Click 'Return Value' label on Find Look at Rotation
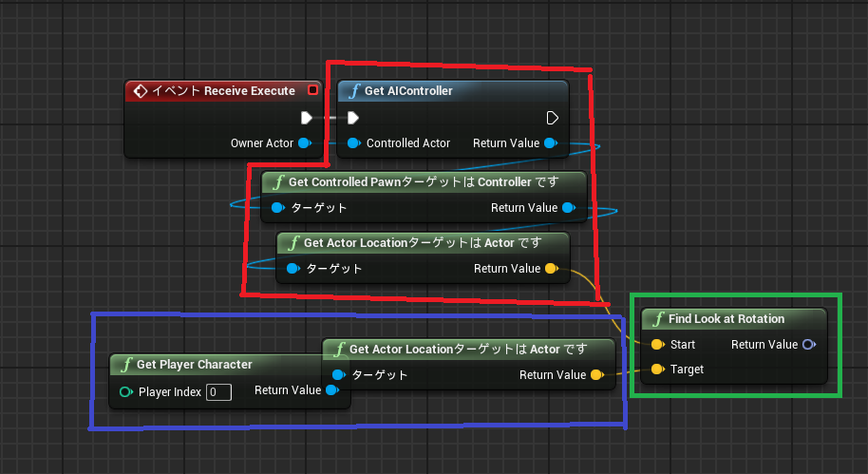Image resolution: width=868 pixels, height=474 pixels. pos(764,345)
